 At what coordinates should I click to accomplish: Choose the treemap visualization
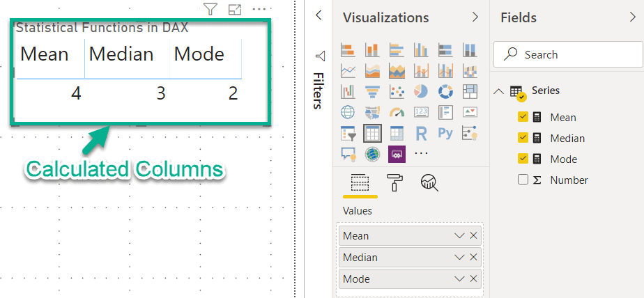(x=470, y=91)
